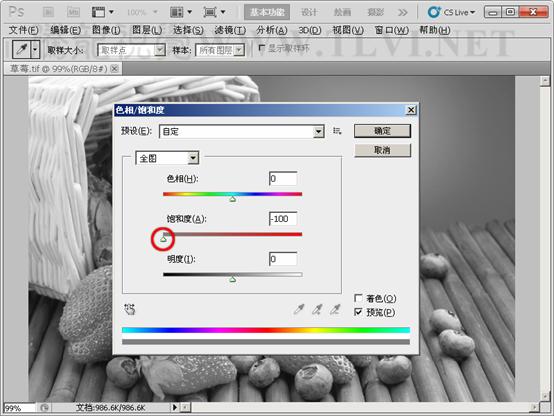
Task: Open the status bar info arrow
Action: click(x=175, y=408)
